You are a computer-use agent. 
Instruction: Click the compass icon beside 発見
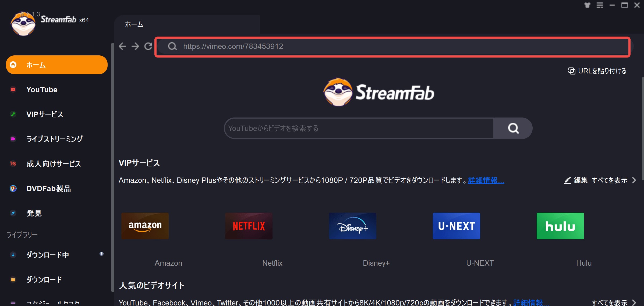tap(13, 213)
